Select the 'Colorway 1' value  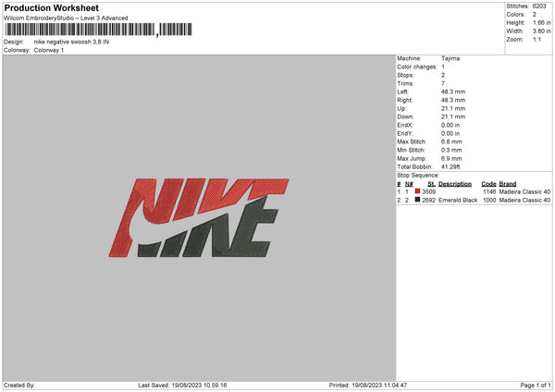(x=49, y=50)
